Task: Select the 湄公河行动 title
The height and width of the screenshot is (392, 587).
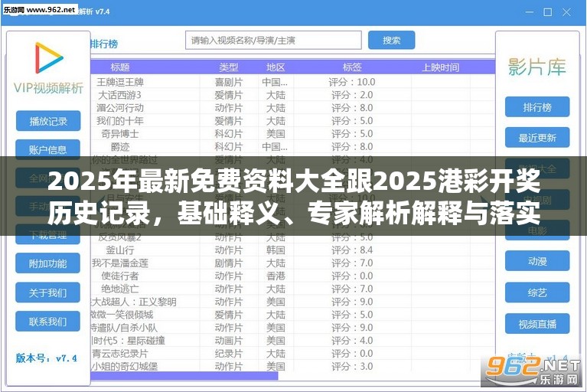Action: 120,108
